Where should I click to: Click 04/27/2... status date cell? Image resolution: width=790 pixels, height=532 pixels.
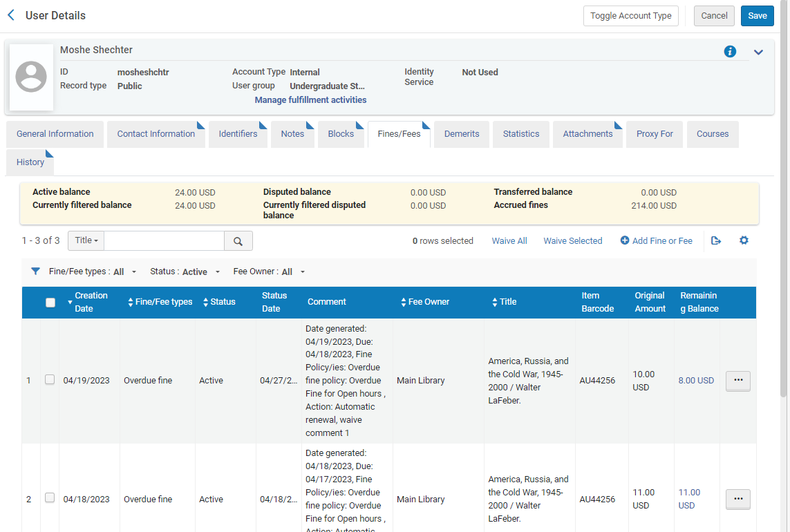(x=278, y=381)
